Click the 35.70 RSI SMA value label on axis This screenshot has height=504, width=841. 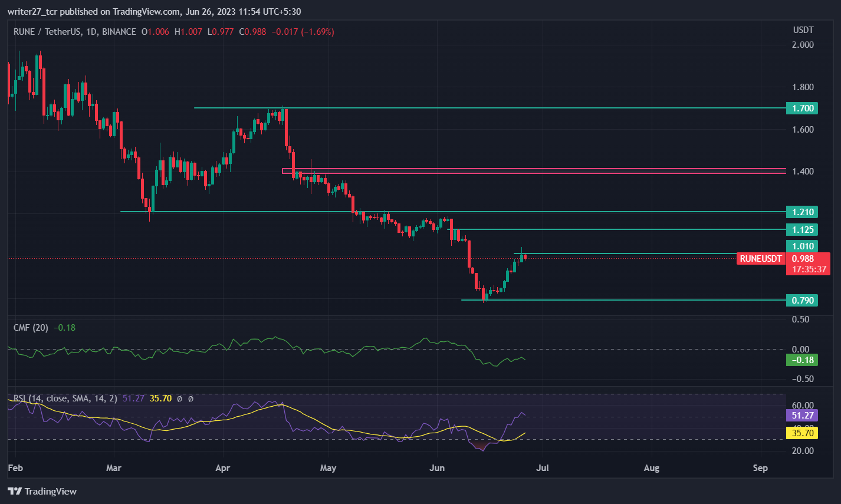[x=802, y=433]
